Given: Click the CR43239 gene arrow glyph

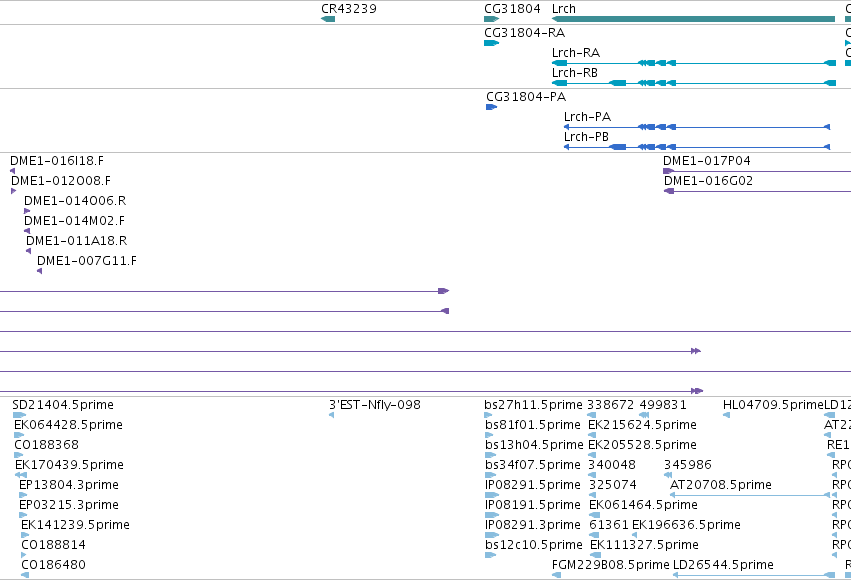Looking at the screenshot, I should tap(328, 19).
